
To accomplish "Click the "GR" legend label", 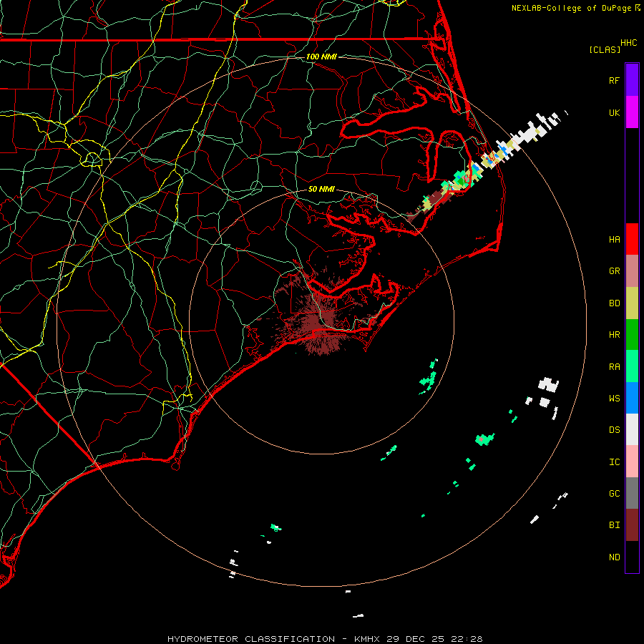I will 614,271.
